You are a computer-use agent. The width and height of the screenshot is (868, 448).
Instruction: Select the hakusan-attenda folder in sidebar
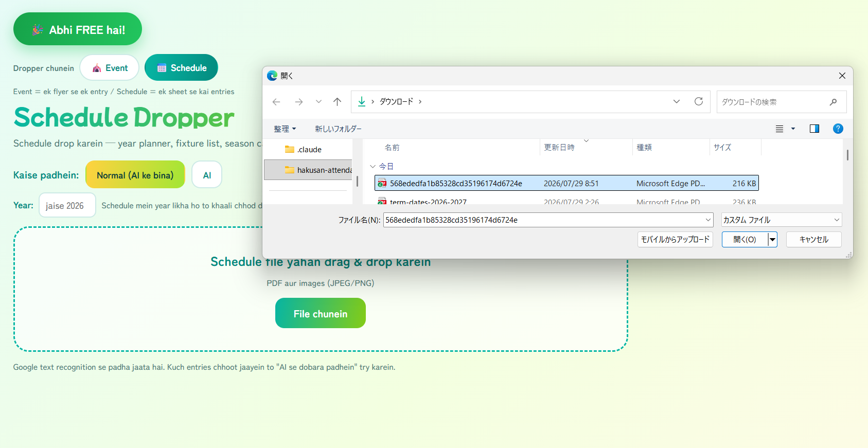click(309, 170)
